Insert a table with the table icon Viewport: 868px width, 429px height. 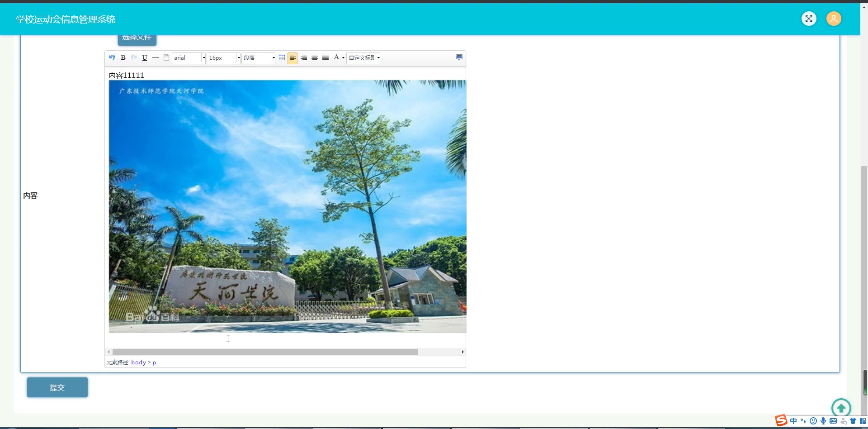[x=282, y=57]
